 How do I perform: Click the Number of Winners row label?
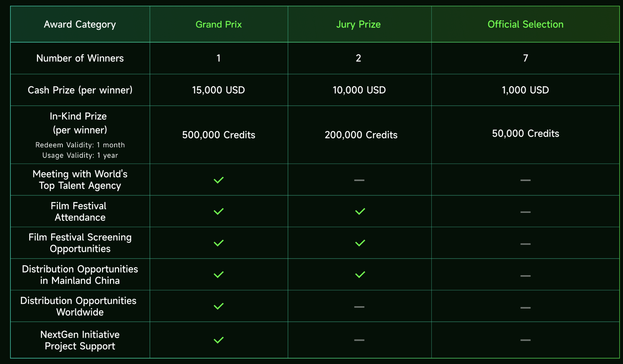80,58
